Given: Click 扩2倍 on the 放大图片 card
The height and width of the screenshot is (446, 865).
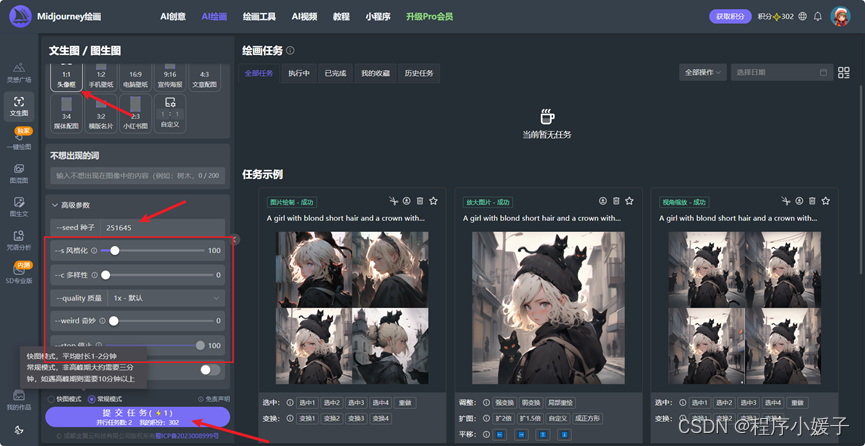Looking at the screenshot, I should [x=503, y=418].
